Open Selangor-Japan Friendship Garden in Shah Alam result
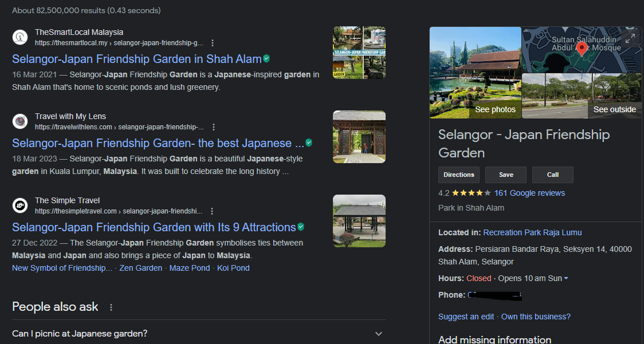Viewport: 644px width, 344px height. 137,59
